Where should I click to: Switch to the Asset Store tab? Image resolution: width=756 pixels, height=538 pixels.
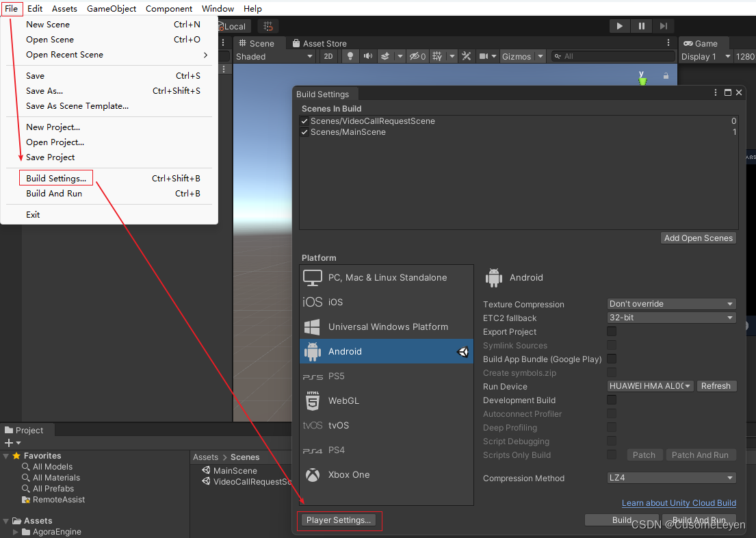click(x=320, y=43)
